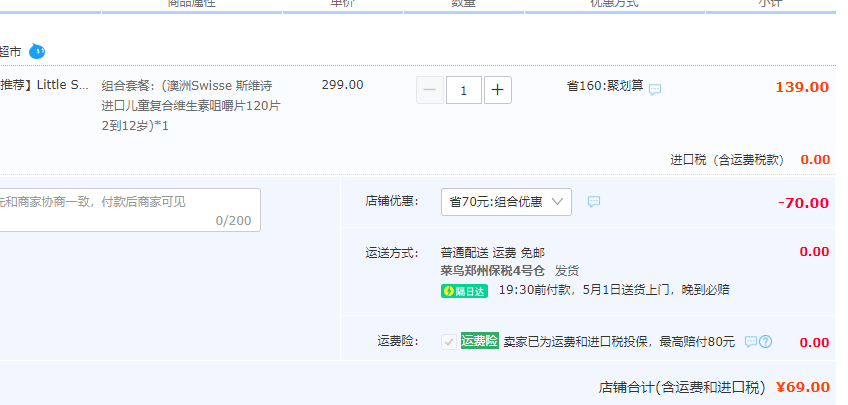Click 卖家已为运费和进口税投保 insurance description
Screen dimensions: 848x405
[619, 342]
